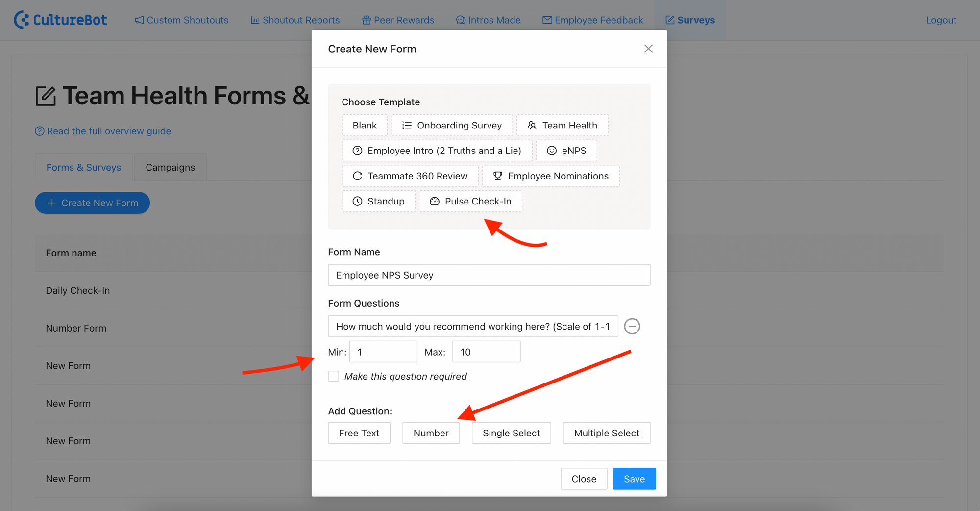Click the Min value field
The width and height of the screenshot is (980, 511).
[383, 352]
